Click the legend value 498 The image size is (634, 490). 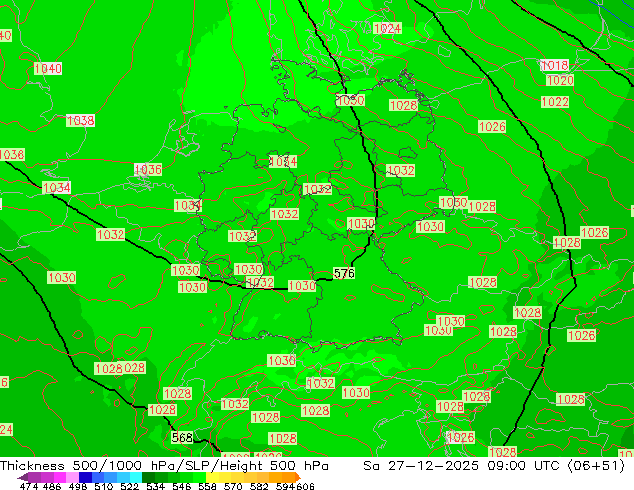(x=77, y=486)
